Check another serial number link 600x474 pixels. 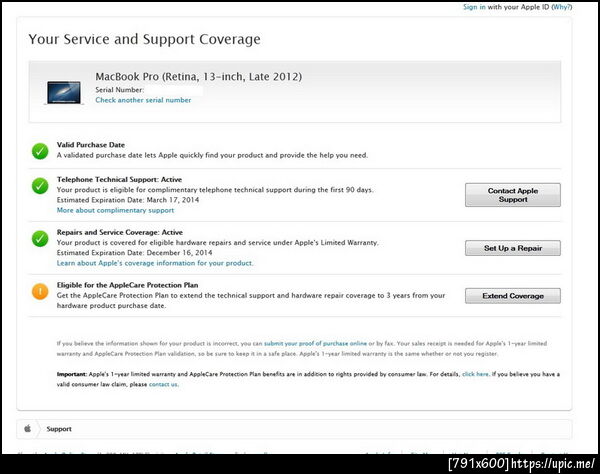143,100
